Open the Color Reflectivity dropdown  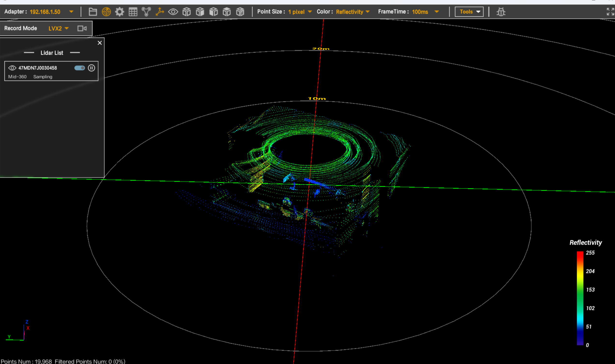coord(353,12)
